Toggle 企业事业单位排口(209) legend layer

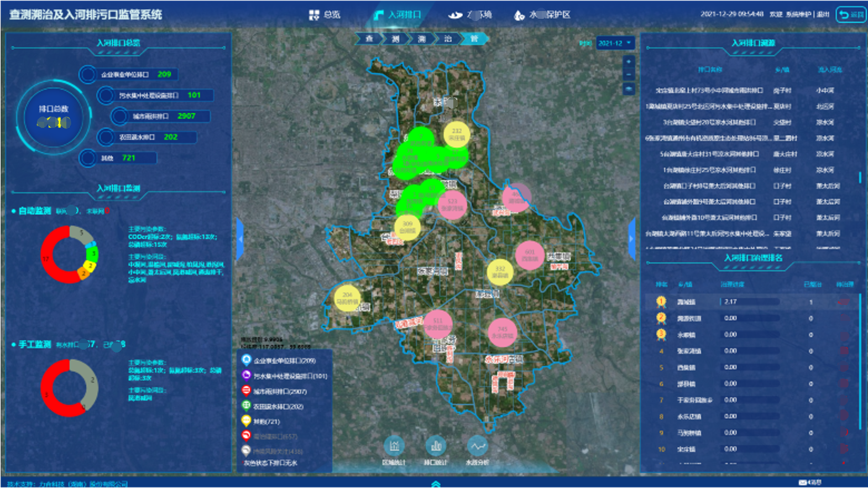247,360
